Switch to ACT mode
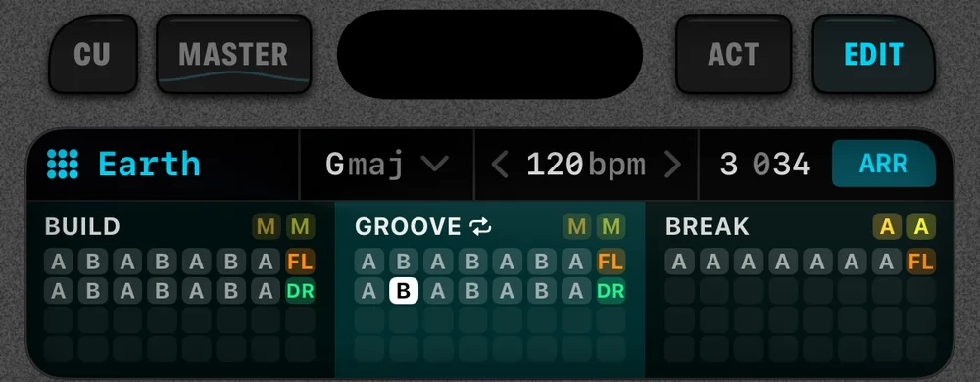The image size is (980, 382). click(733, 54)
